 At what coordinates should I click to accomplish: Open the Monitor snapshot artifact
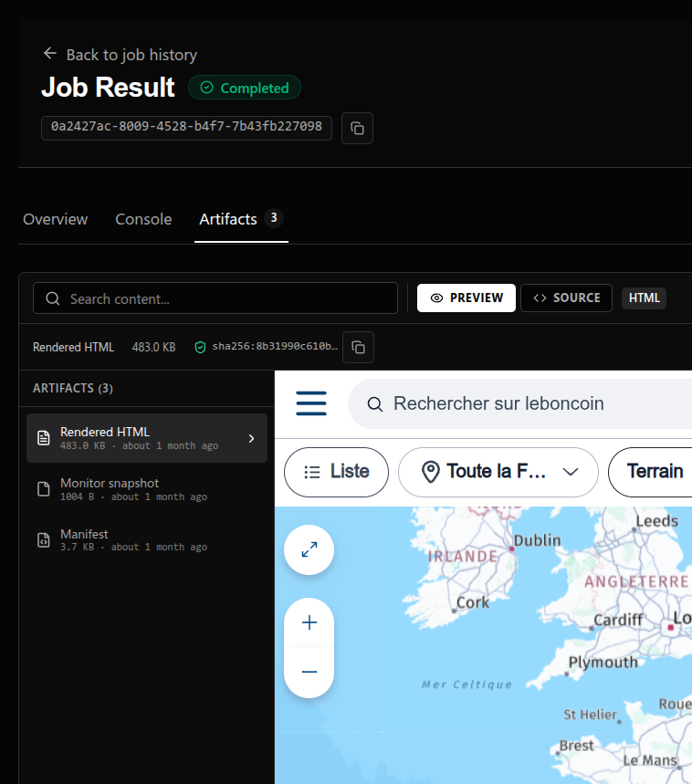[x=147, y=489]
